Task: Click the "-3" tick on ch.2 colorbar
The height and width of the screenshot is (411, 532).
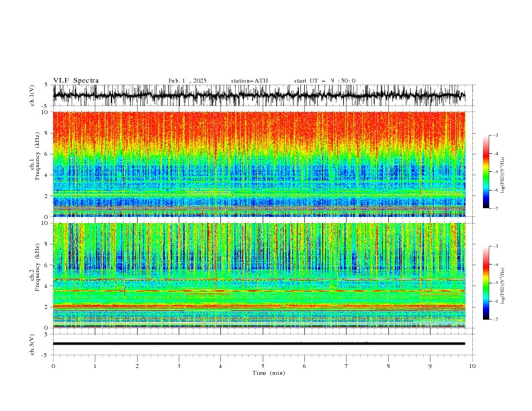Action: click(x=495, y=246)
